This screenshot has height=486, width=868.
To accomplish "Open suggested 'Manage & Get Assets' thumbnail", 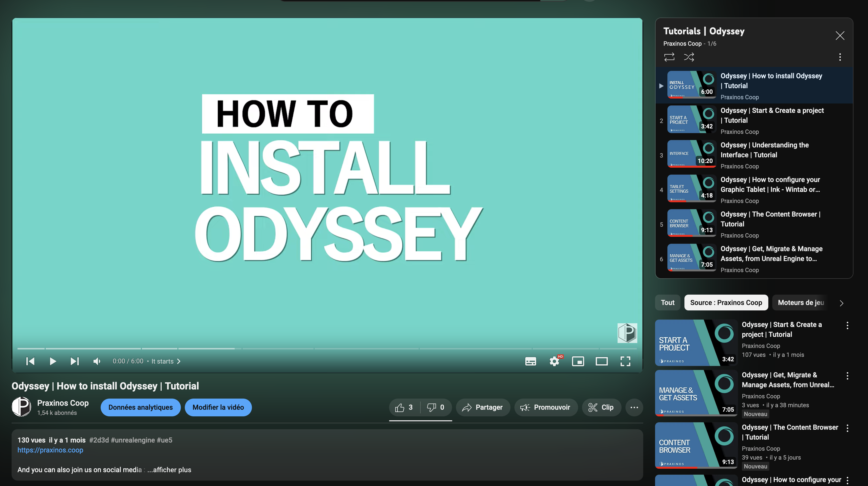I will [696, 393].
